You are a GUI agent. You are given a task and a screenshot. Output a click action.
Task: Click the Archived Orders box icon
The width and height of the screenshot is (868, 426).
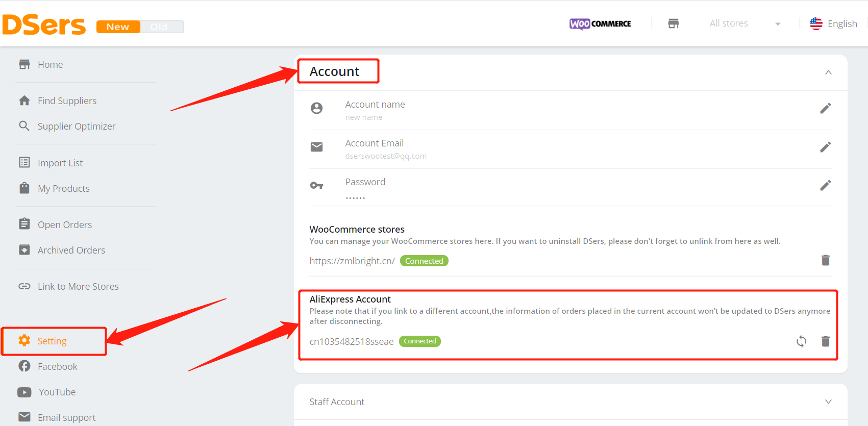[24, 249]
